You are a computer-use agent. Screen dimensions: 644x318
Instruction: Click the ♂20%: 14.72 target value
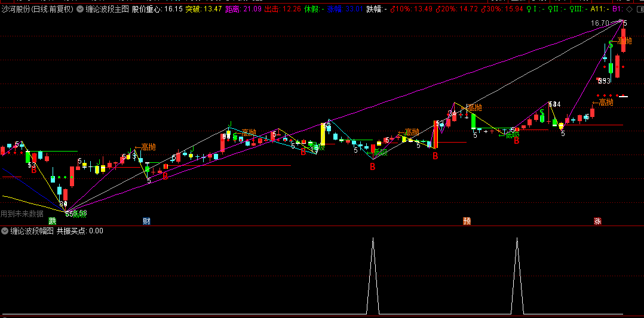pyautogui.click(x=456, y=8)
